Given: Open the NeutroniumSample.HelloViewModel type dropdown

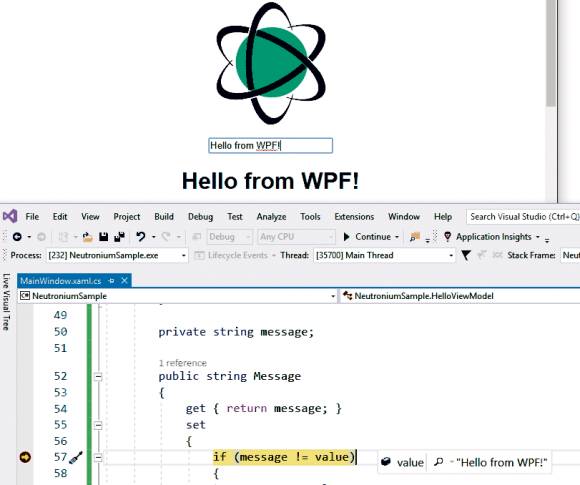Looking at the screenshot, I should click(x=460, y=296).
